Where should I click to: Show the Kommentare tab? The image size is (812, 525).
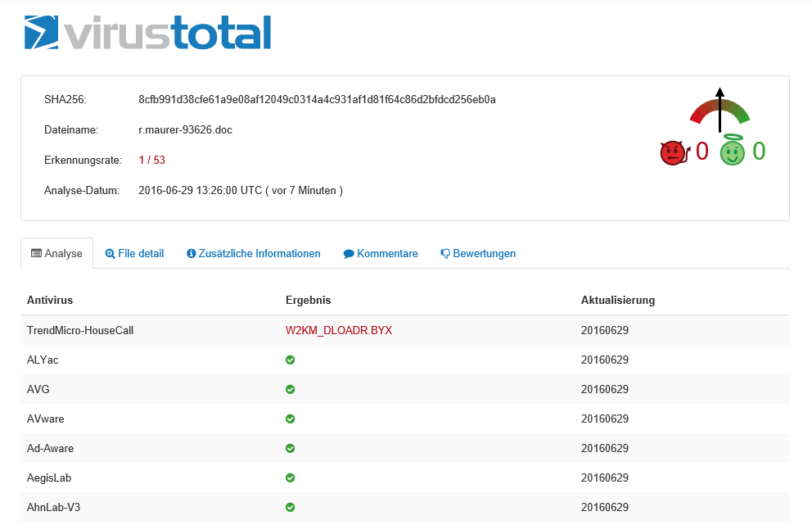pyautogui.click(x=381, y=254)
